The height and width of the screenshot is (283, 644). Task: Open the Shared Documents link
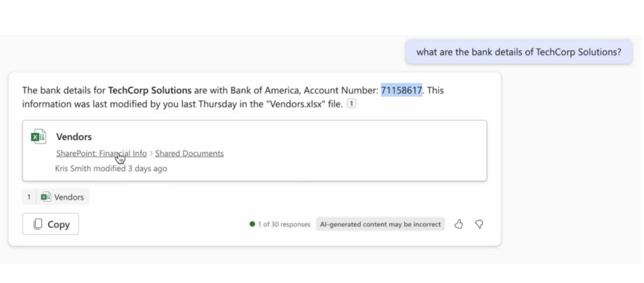[189, 153]
